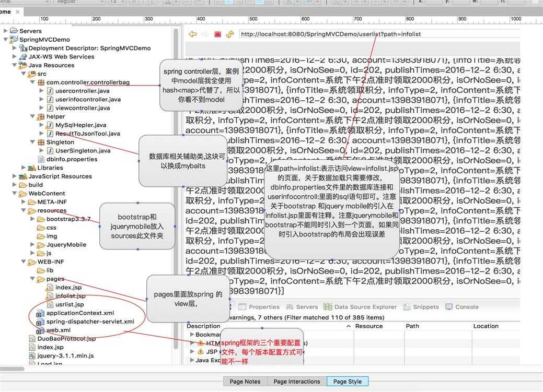The width and height of the screenshot is (543, 392).
Task: Click the red stop loading icon
Action: 217,34
